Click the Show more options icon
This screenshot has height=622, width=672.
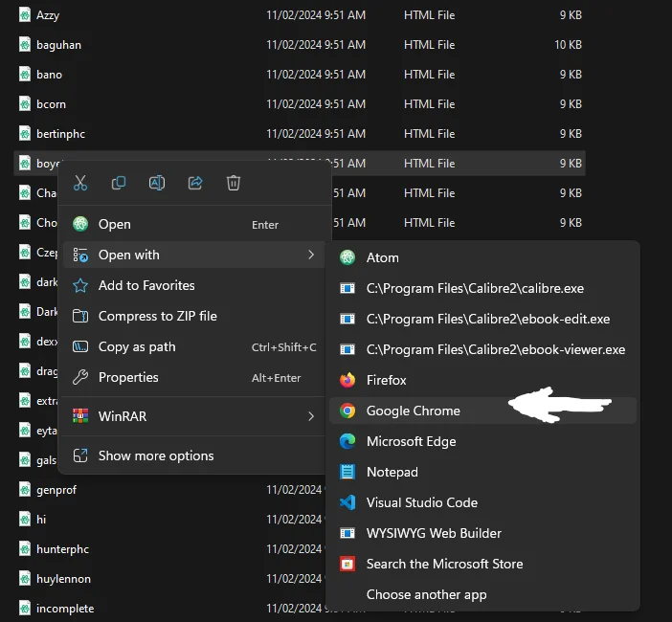coord(80,455)
